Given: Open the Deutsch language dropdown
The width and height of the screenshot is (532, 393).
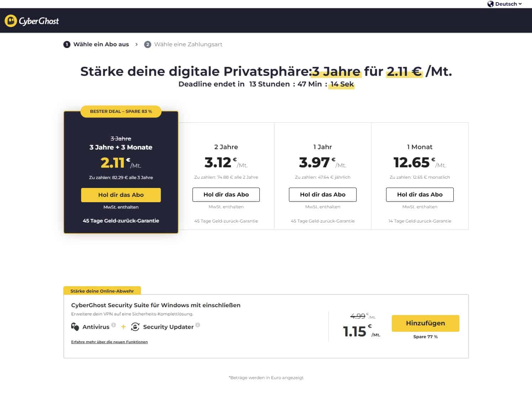Looking at the screenshot, I should (505, 4).
